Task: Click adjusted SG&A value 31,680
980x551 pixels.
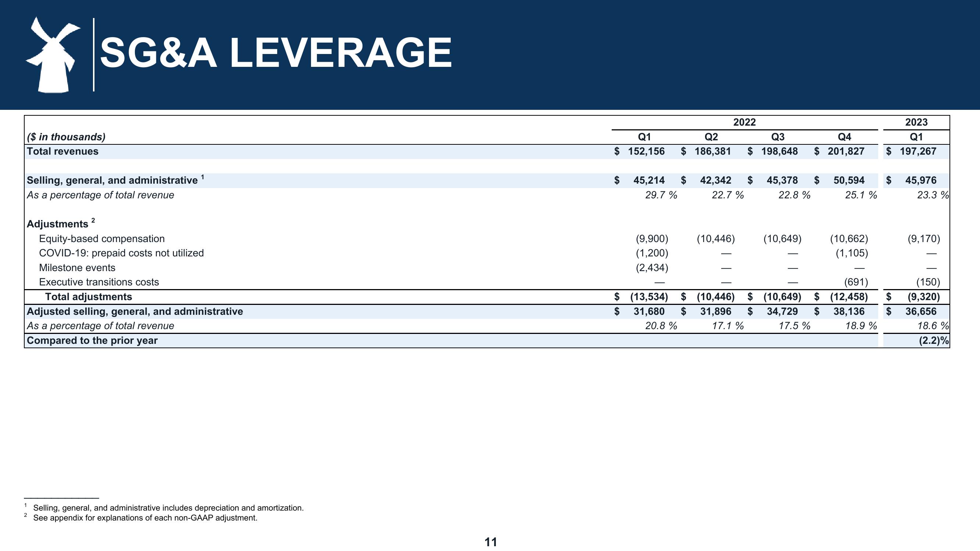Action: [x=649, y=311]
